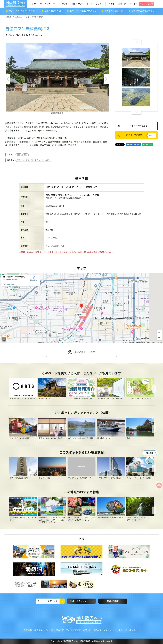Open the 旅行会社・ロケ・大会 dropdown
The image size is (163, 644).
point(50,601)
